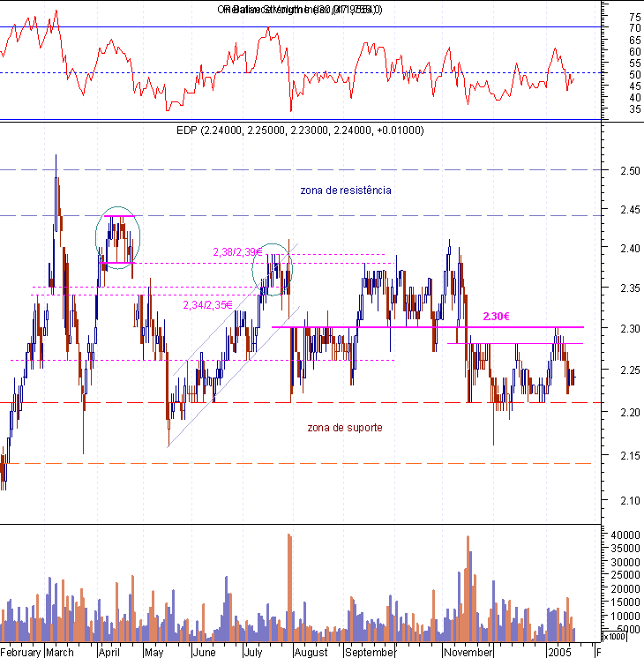The image size is (644, 658).
Task: Select the solid magenta 2.30 horizontal line
Action: point(427,327)
